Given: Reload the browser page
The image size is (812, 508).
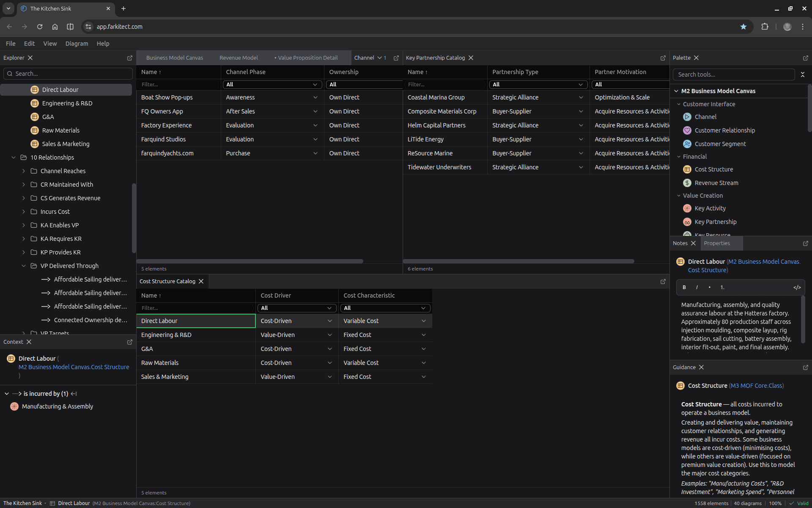Looking at the screenshot, I should [x=40, y=27].
